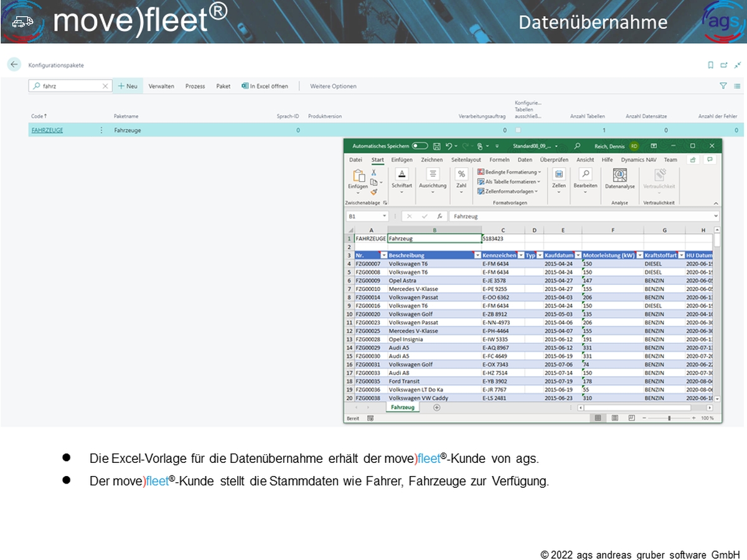The width and height of the screenshot is (747, 560).
Task: Click the search field containing 'fahrz'
Action: [70, 86]
